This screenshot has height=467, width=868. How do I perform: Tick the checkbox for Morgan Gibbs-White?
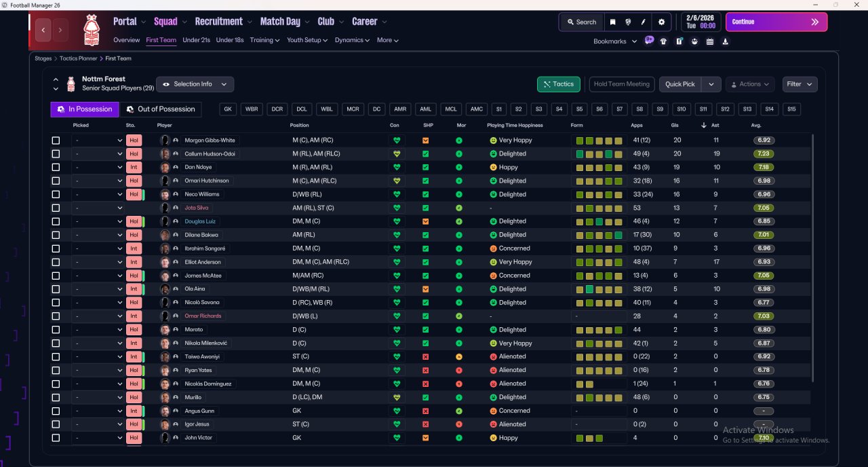(x=56, y=141)
